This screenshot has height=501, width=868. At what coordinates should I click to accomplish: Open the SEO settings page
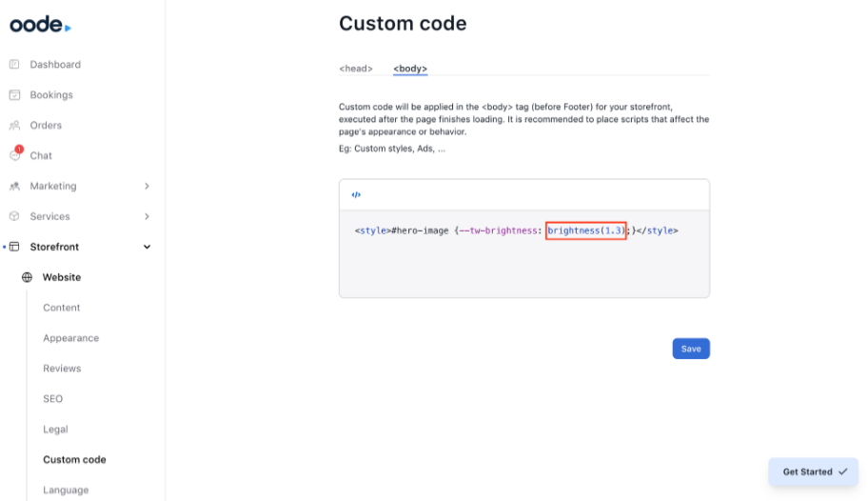[52, 399]
